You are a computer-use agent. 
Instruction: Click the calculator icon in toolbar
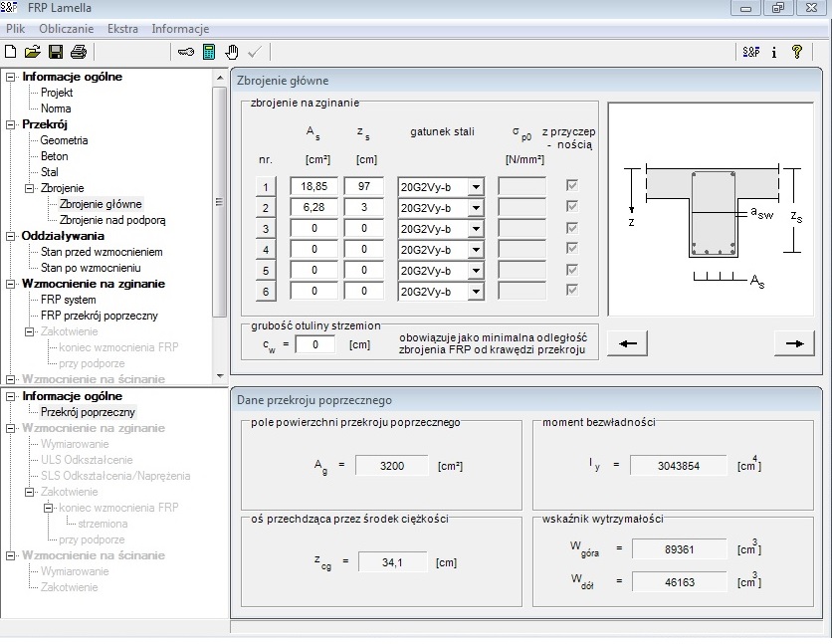coord(209,52)
